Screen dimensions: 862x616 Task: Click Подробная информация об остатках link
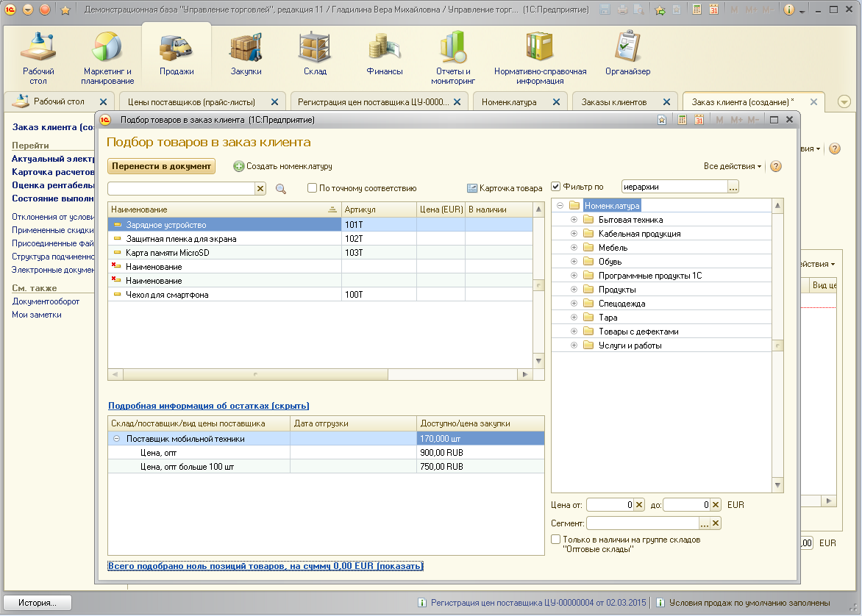click(x=208, y=406)
